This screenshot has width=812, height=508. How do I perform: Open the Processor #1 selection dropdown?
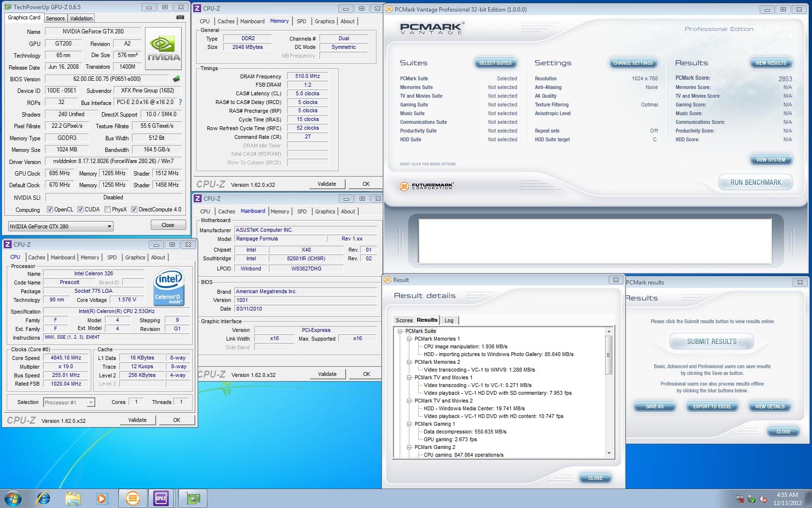coord(69,402)
